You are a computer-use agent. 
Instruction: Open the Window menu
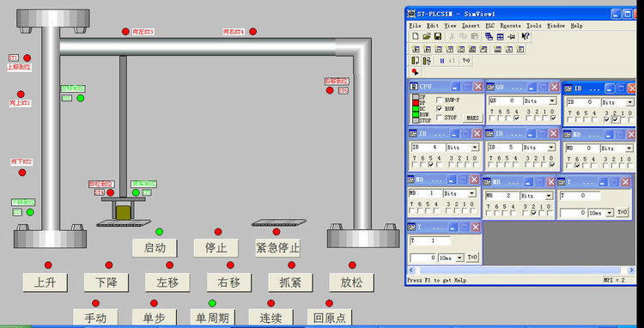[556, 26]
